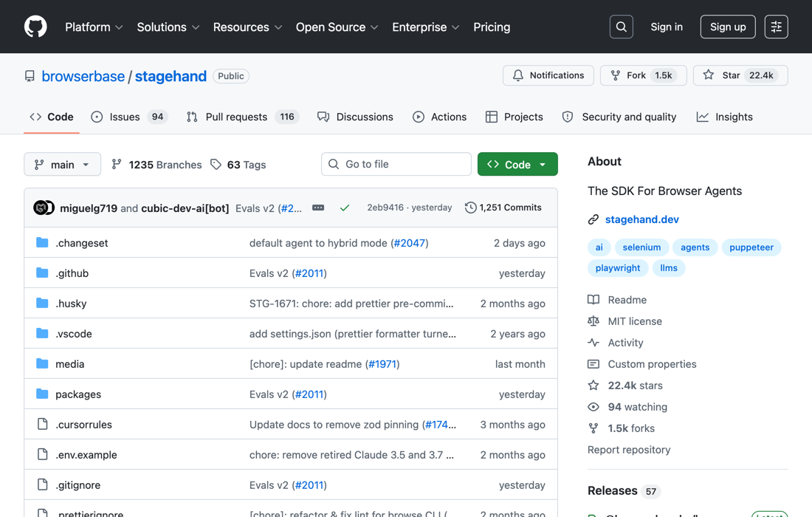The width and height of the screenshot is (812, 517).
Task: Open the Security and quality tab
Action: [x=619, y=117]
